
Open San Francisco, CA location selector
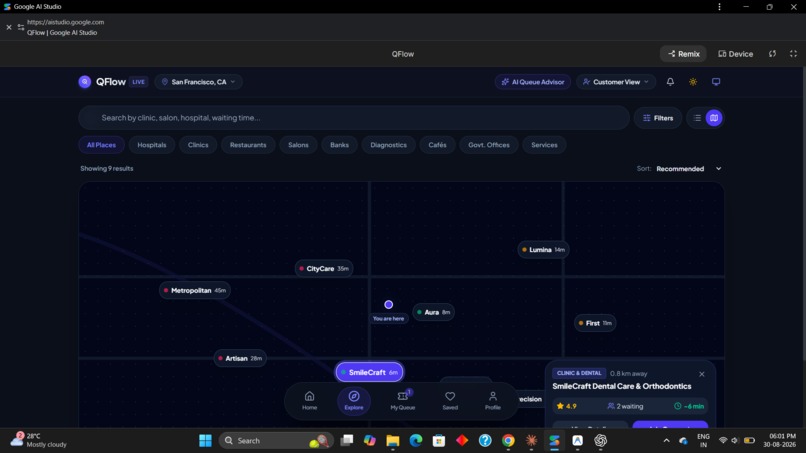198,82
